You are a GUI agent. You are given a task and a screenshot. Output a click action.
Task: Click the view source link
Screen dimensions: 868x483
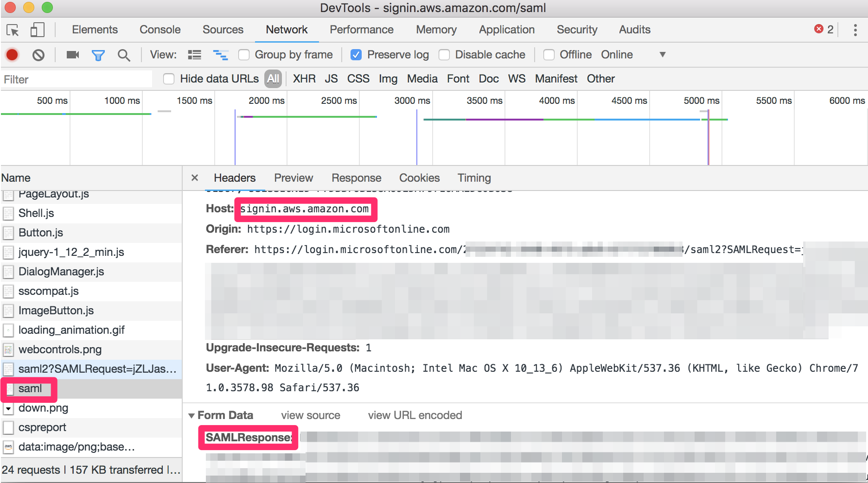[x=311, y=415]
